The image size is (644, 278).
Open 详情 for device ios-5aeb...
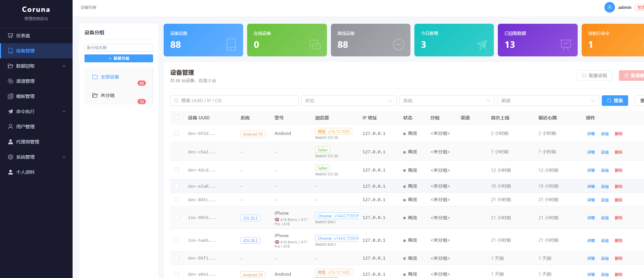pos(591,240)
